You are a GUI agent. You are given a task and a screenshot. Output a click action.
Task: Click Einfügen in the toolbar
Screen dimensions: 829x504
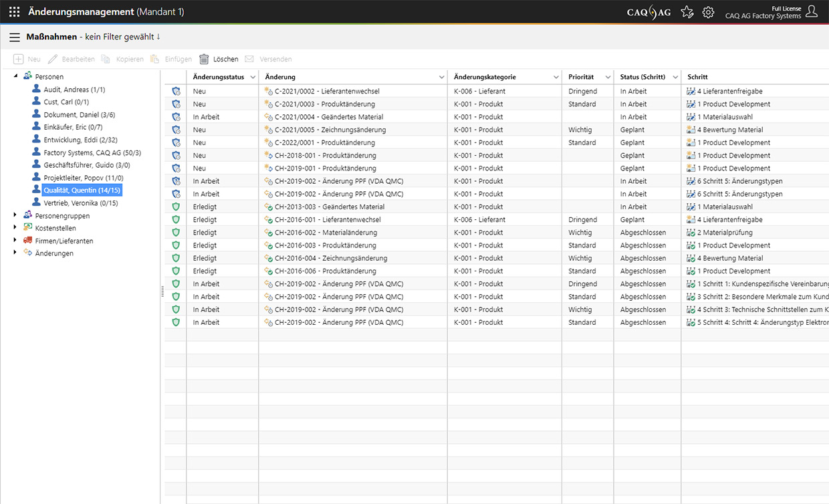pos(171,59)
